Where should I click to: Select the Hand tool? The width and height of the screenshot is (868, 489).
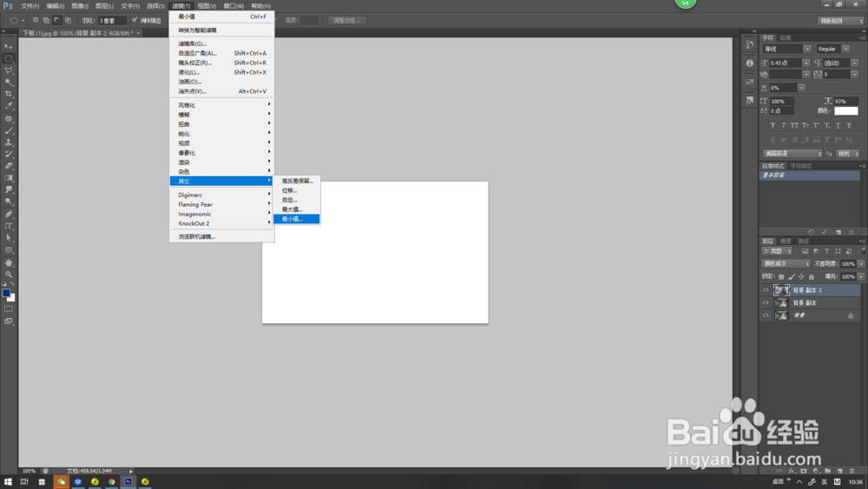pos(9,262)
